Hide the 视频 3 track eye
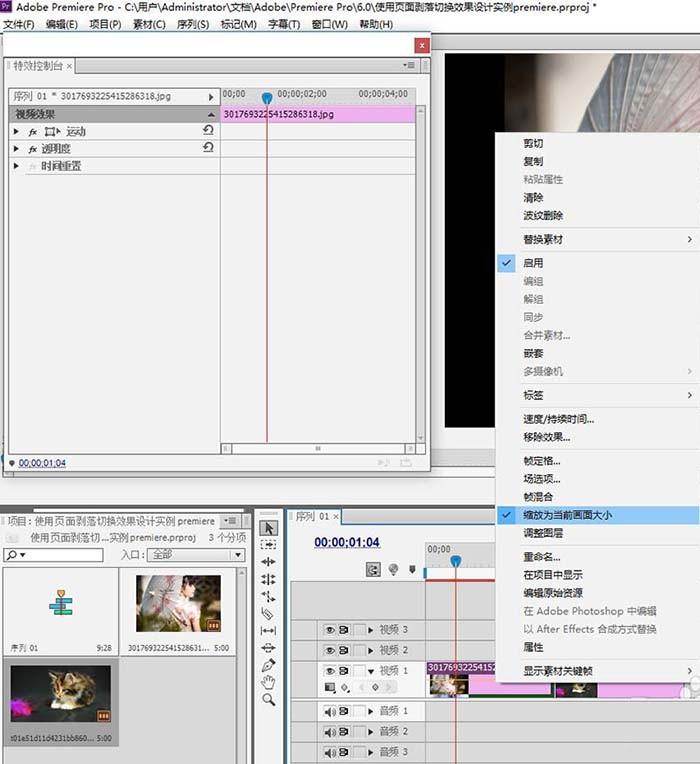This screenshot has height=764, width=700. [x=329, y=630]
